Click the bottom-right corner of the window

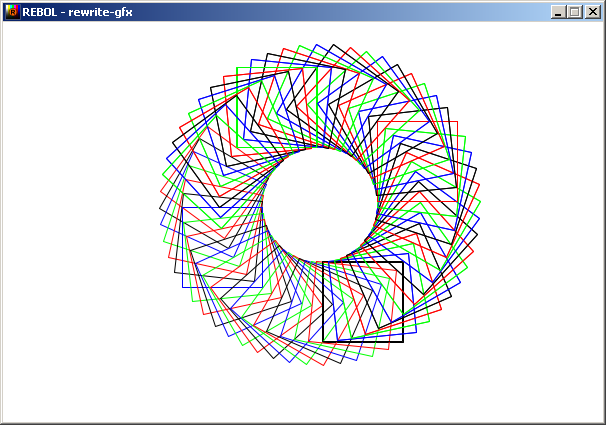coord(601,420)
